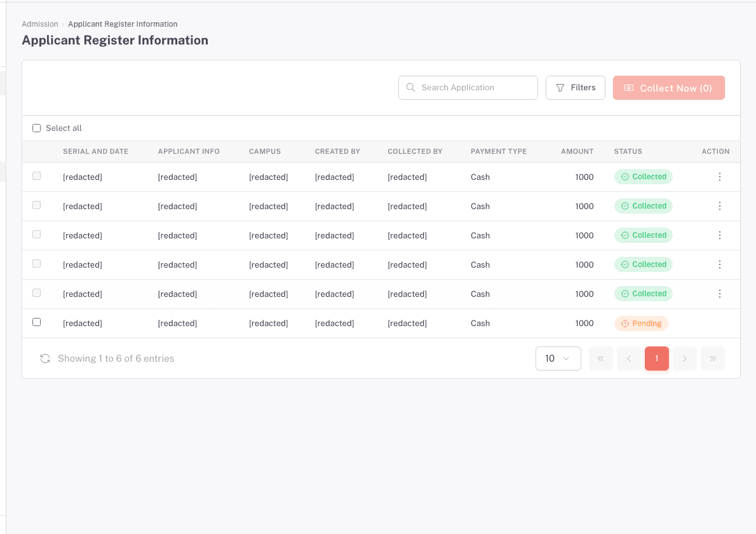756x534 pixels.
Task: Tick the fifth row's checkbox
Action: [x=37, y=293]
